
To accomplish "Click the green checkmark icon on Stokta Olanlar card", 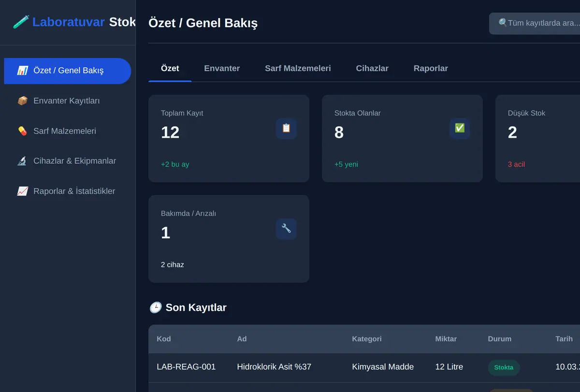I will [460, 128].
